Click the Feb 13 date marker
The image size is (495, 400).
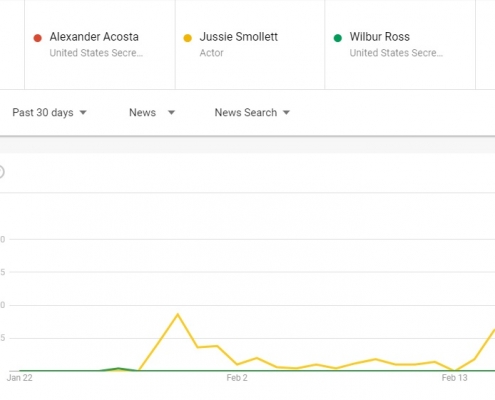454,378
